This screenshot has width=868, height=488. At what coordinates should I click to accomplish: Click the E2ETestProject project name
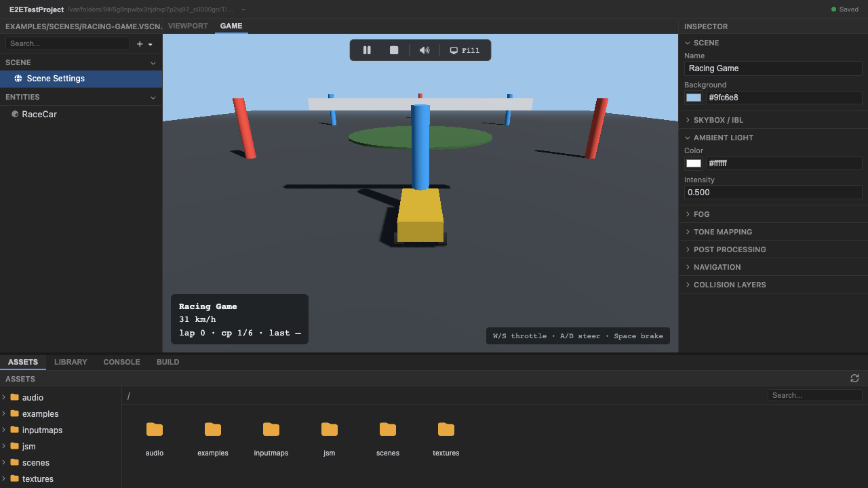[37, 9]
